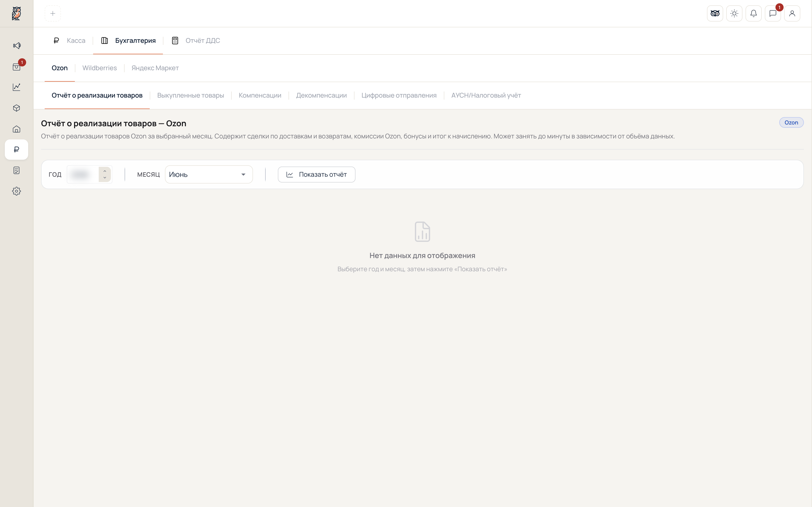This screenshot has height=507, width=812.
Task: Increase year with the up stepper arrow
Action: coord(105,171)
